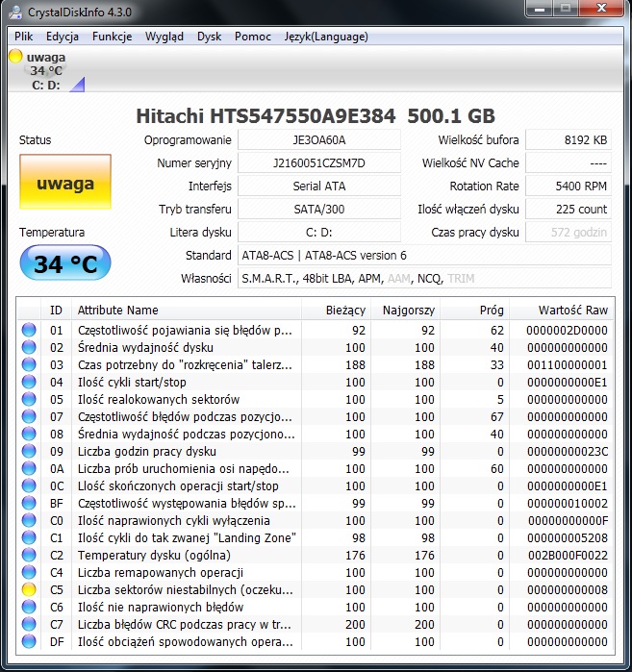The image size is (632, 672).
Task: Click the Serial ATA interface field
Action: 319,186
